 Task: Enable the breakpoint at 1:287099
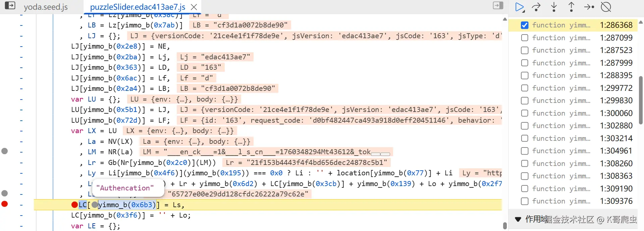click(525, 38)
